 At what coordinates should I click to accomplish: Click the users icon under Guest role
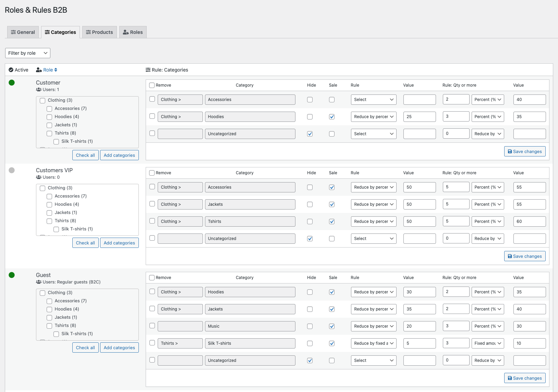39,282
